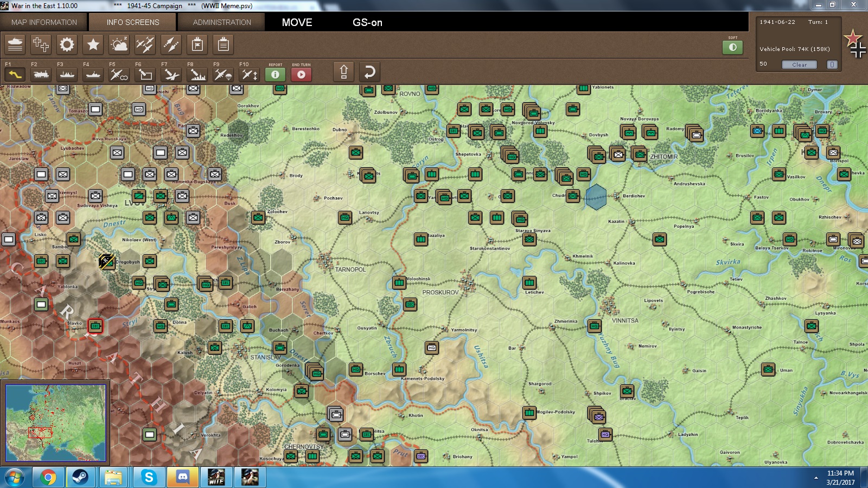Select the F2 rail movement mode
This screenshot has height=488, width=868.
[41, 74]
